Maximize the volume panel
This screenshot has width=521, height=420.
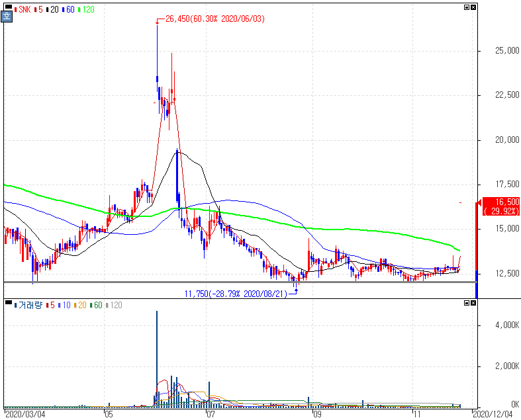pos(467,303)
